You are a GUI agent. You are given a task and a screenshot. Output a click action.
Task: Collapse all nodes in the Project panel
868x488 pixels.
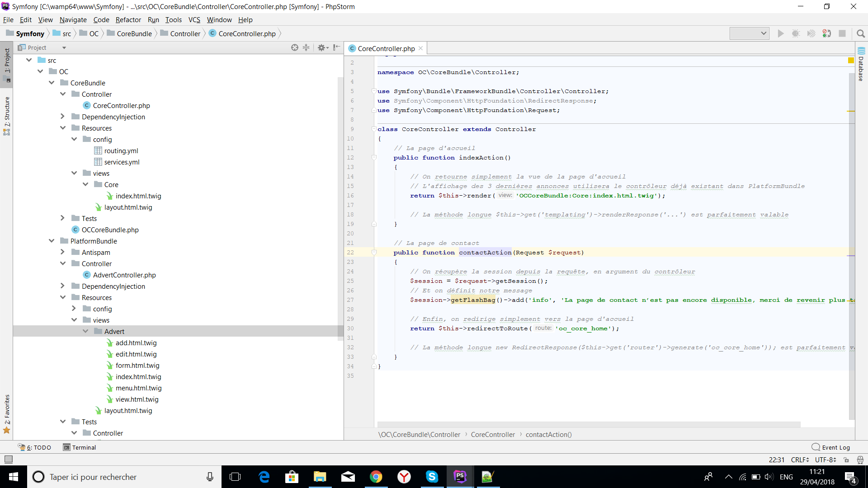point(307,47)
